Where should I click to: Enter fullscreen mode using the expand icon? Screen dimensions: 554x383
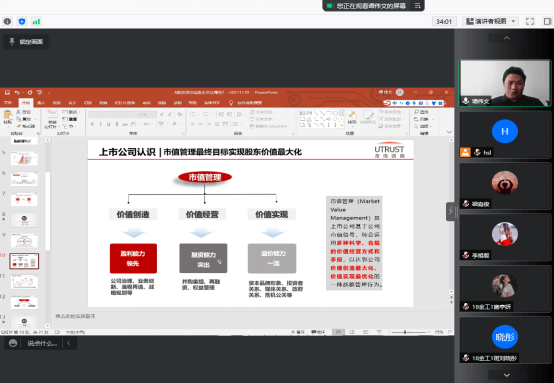coord(530,21)
